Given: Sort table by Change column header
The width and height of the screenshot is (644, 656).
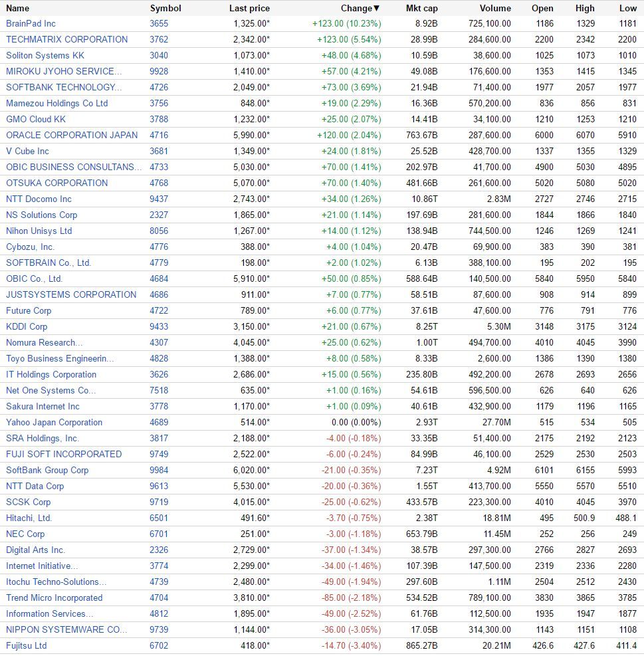Looking at the screenshot, I should [x=360, y=9].
